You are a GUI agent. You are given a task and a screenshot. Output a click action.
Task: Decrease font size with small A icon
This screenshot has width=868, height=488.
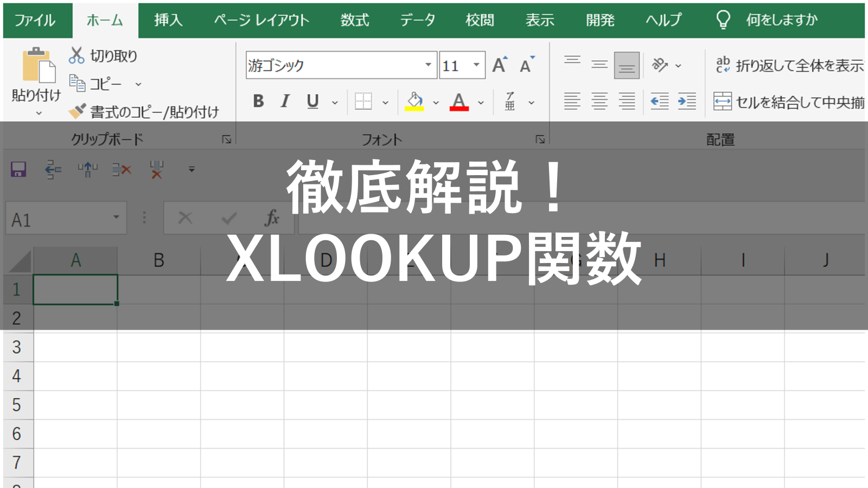[x=527, y=65]
